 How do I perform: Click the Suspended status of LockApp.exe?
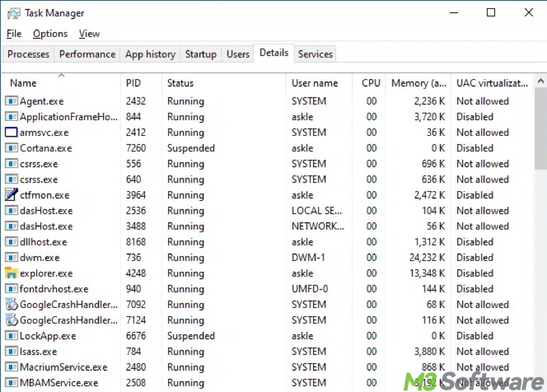pyautogui.click(x=191, y=336)
